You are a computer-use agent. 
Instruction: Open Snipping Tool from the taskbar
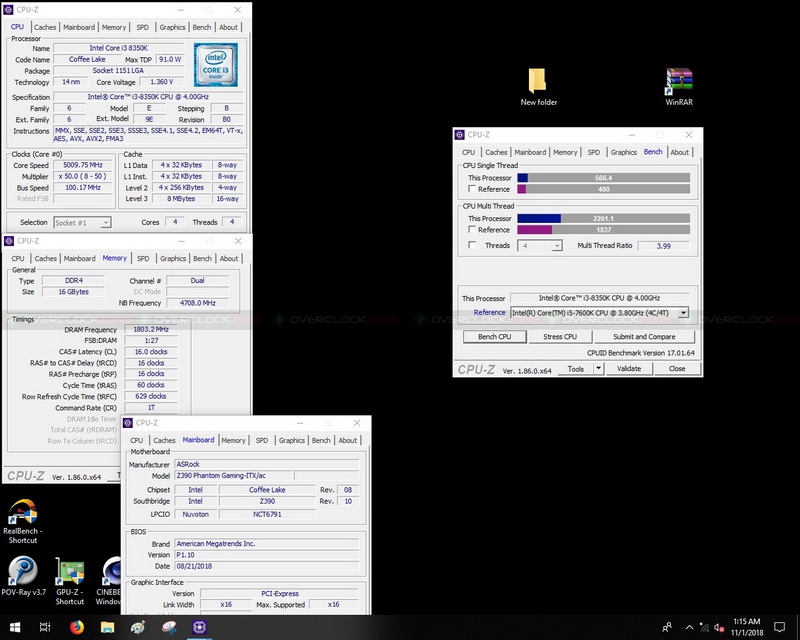tap(168, 627)
